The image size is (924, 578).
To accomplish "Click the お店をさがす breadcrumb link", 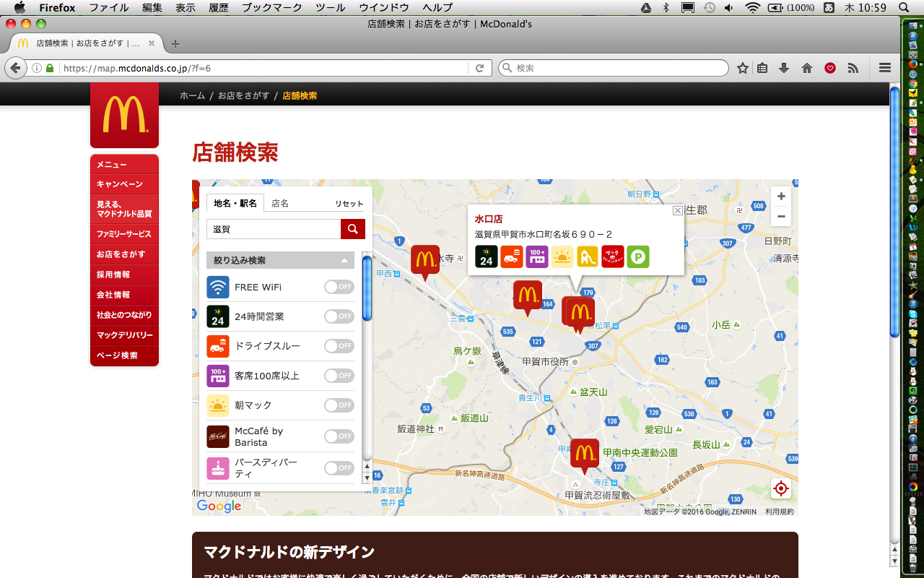I will (244, 95).
